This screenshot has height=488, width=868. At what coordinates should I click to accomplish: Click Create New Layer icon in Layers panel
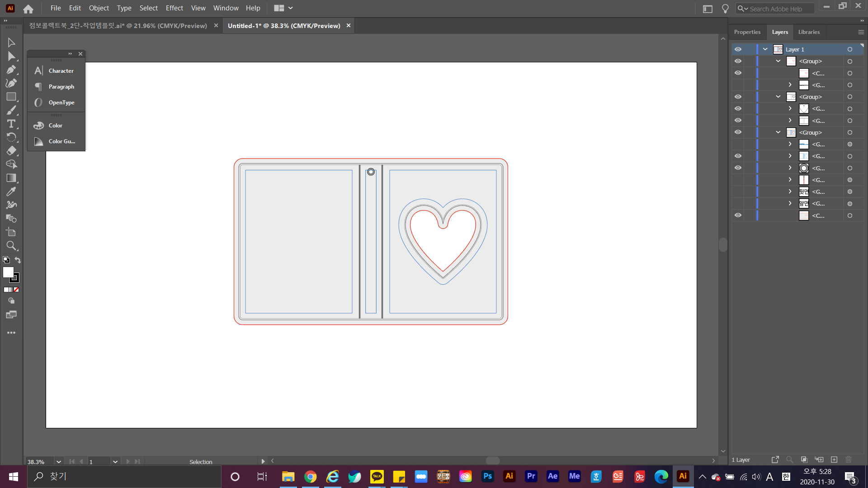tap(834, 460)
